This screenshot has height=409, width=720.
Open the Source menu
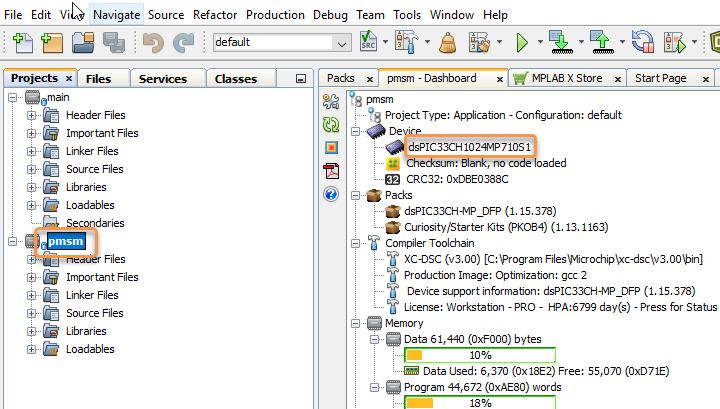click(x=166, y=15)
